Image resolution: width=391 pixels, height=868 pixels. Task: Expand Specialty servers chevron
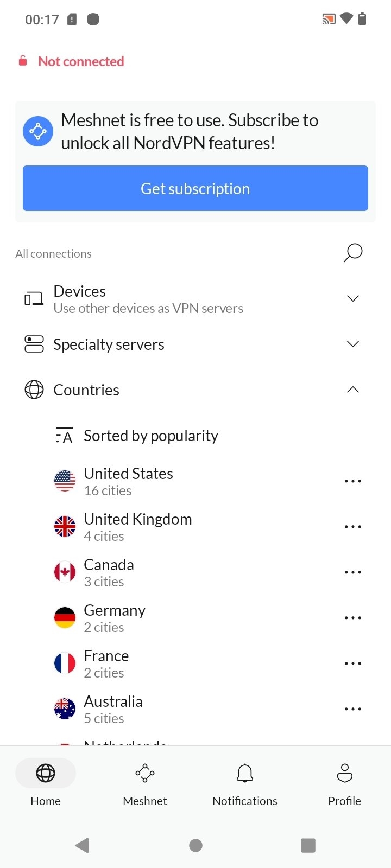(x=353, y=344)
